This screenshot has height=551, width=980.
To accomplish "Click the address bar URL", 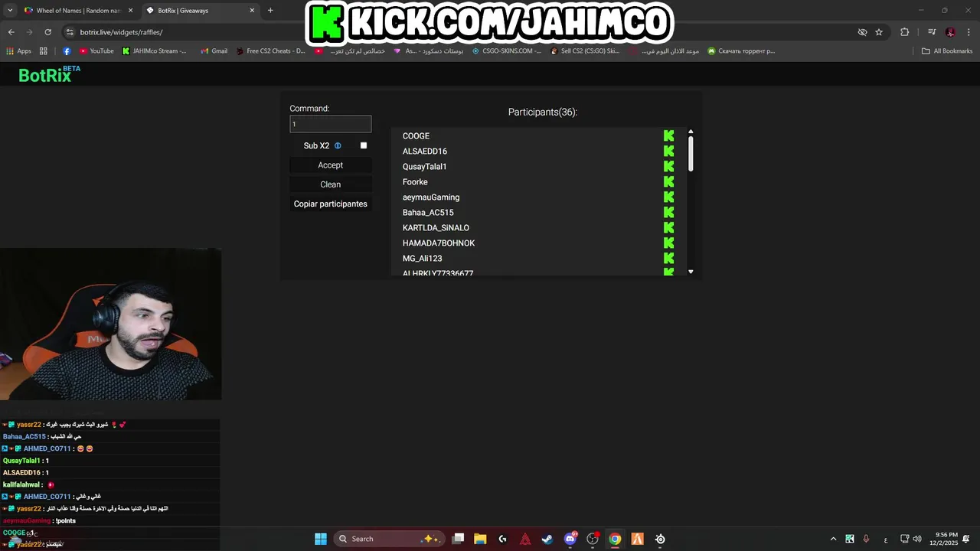I will pyautogui.click(x=122, y=32).
